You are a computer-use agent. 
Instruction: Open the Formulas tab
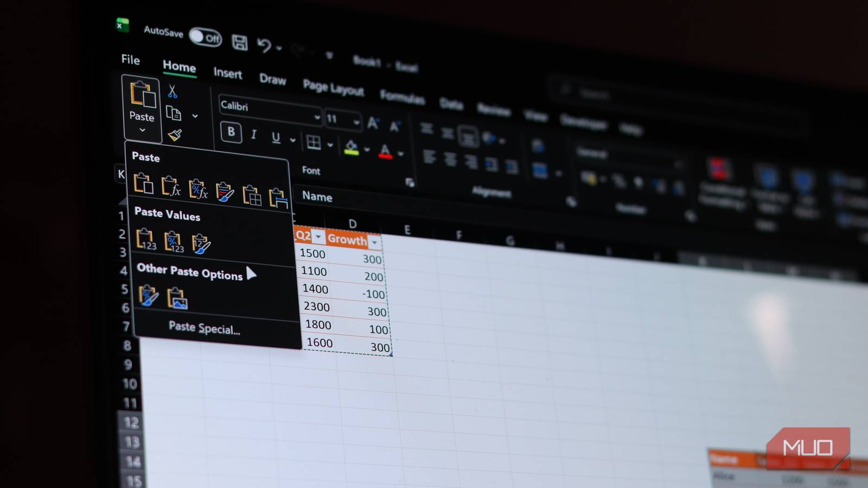tap(402, 97)
